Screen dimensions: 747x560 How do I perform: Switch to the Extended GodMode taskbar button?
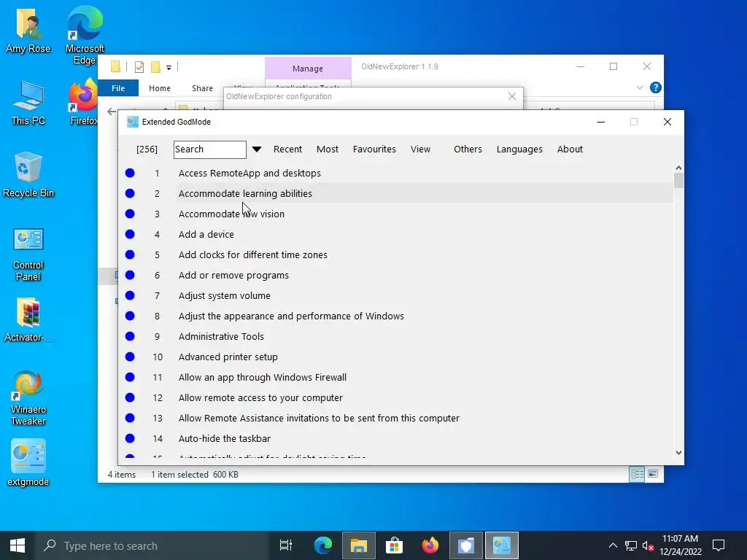pos(502,545)
